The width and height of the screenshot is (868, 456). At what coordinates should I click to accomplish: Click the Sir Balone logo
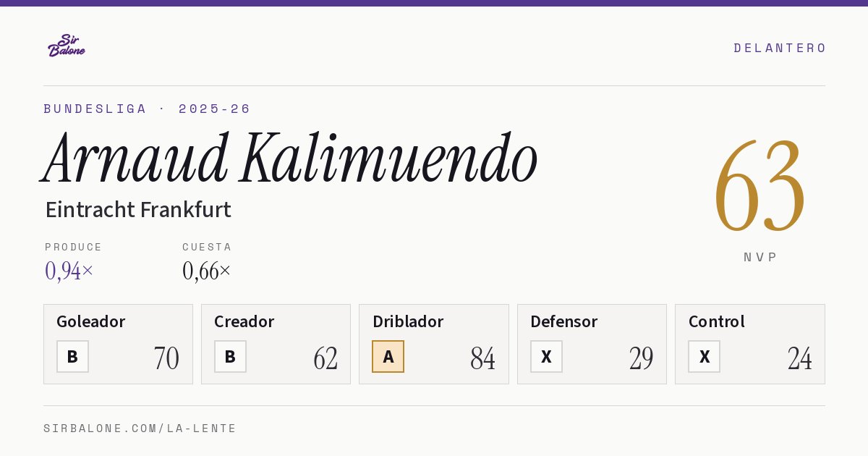pos(67,46)
